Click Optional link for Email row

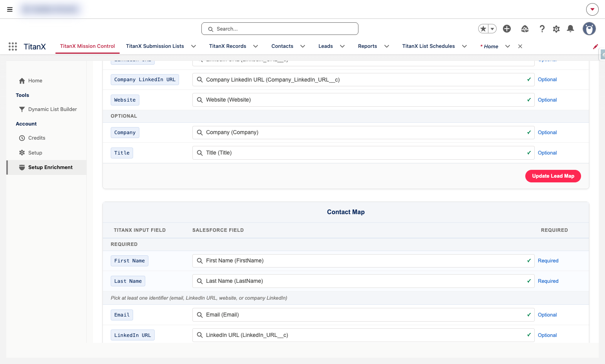pos(547,315)
